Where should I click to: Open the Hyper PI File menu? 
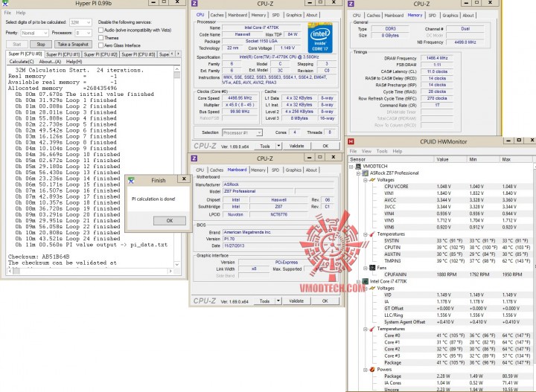click(x=8, y=13)
